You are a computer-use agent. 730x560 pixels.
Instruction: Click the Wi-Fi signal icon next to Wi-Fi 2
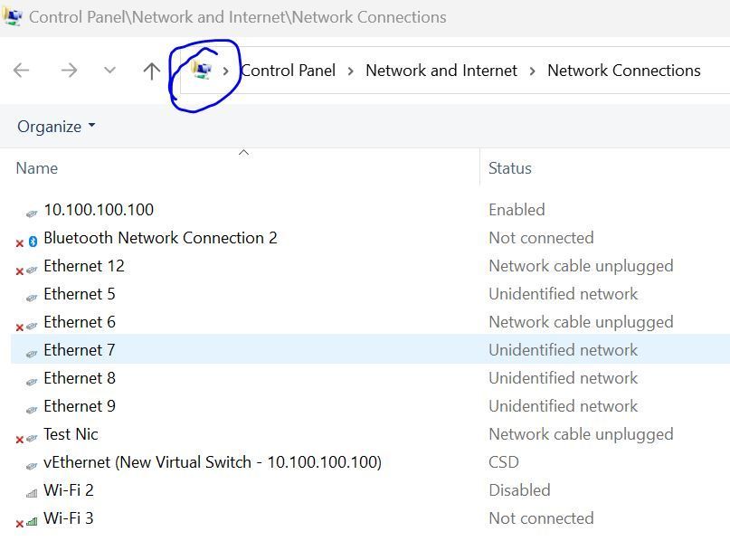pyautogui.click(x=30, y=489)
